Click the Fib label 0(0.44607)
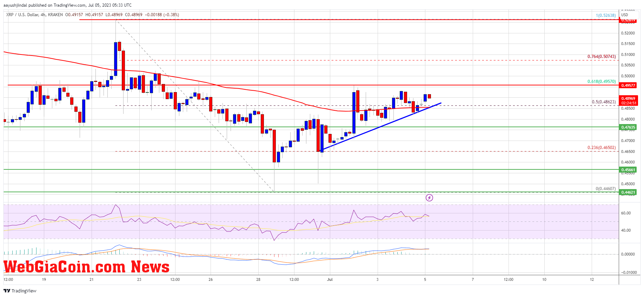The height and width of the screenshot is (297, 644). click(606, 189)
